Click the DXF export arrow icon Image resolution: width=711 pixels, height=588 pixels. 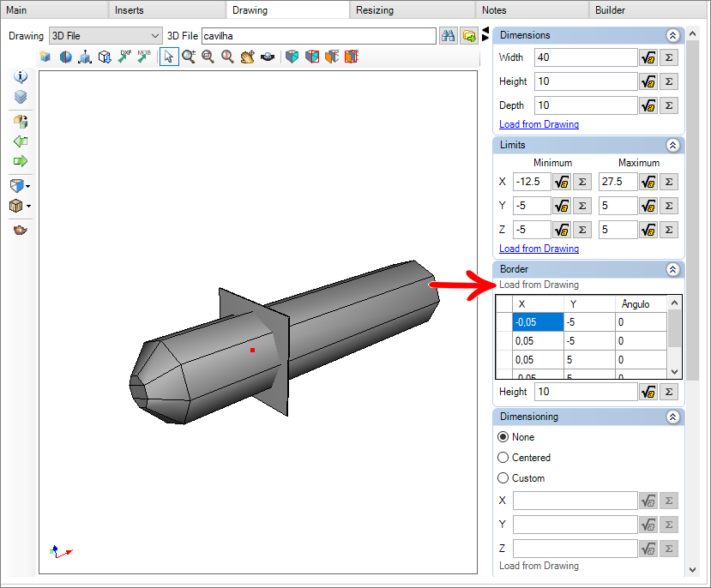coord(124,57)
